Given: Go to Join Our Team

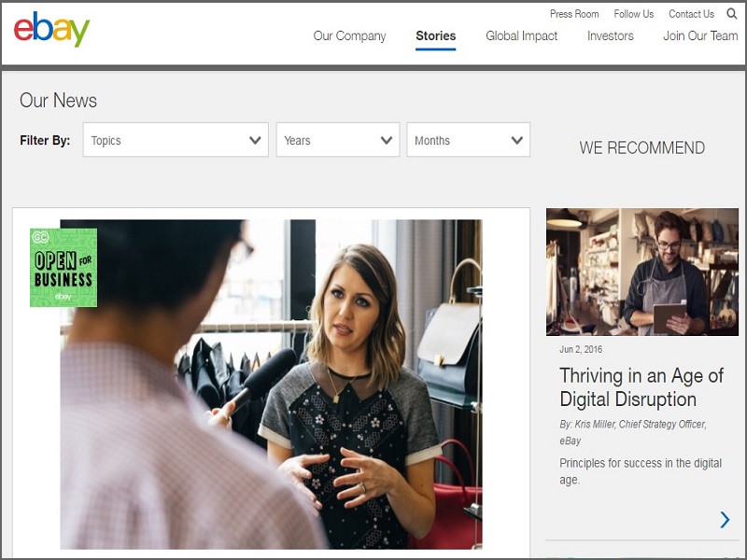Looking at the screenshot, I should (x=700, y=36).
